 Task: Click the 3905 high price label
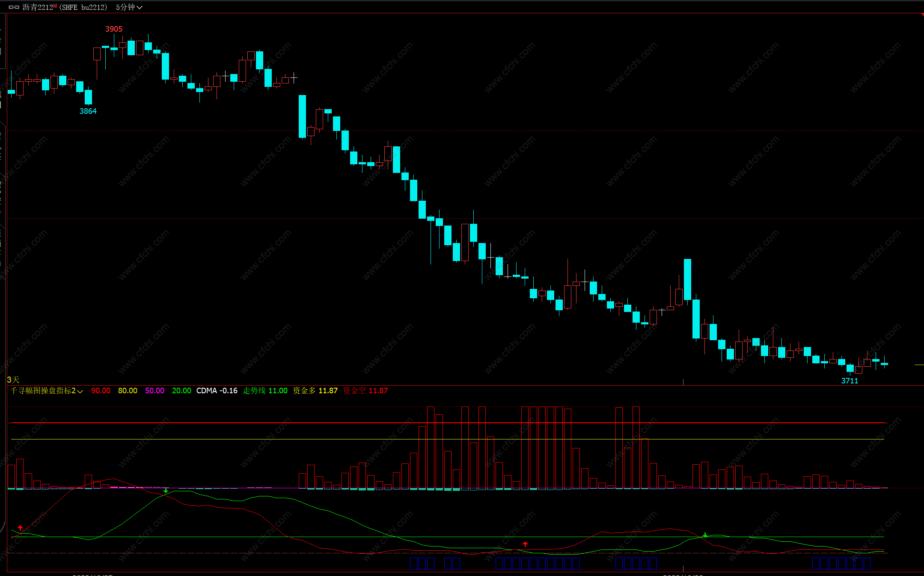pos(114,29)
